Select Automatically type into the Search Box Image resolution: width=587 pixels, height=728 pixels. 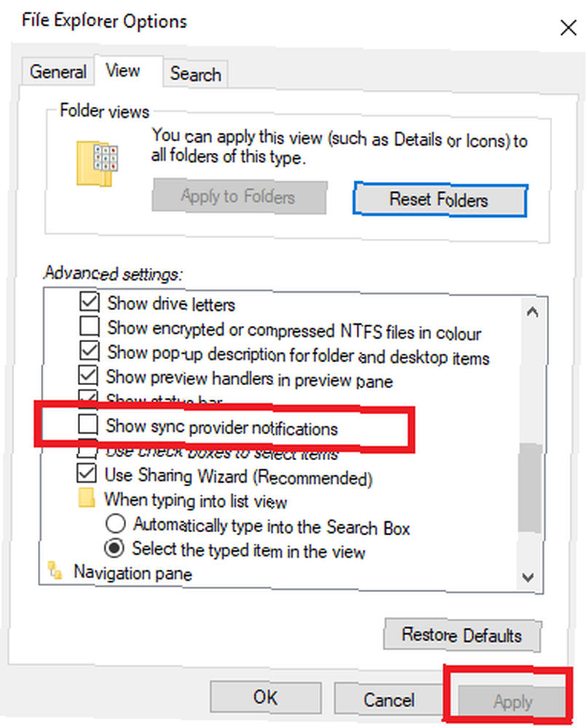(x=115, y=523)
